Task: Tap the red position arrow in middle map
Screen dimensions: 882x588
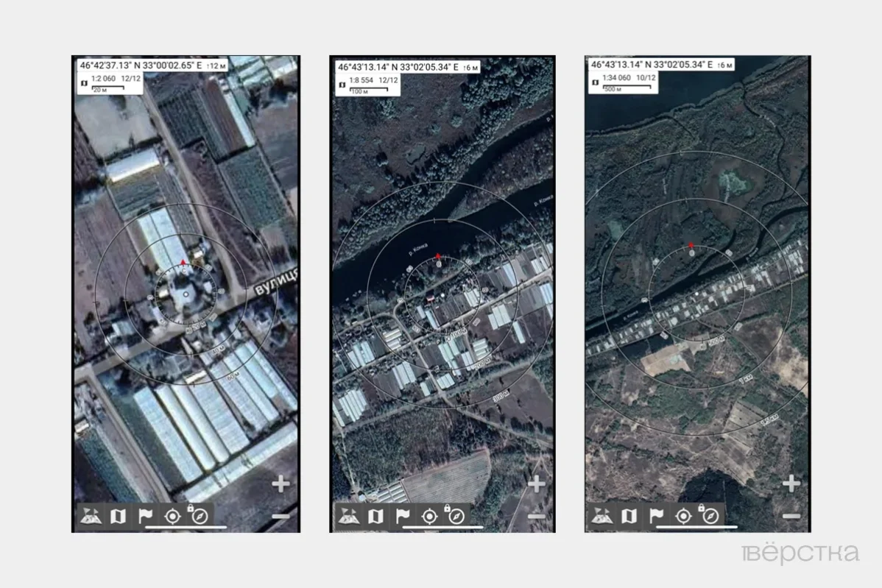Action: [x=437, y=255]
